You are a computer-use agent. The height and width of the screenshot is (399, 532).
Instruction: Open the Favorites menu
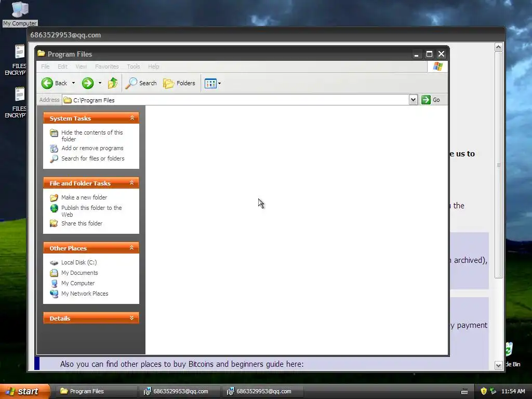pos(107,66)
